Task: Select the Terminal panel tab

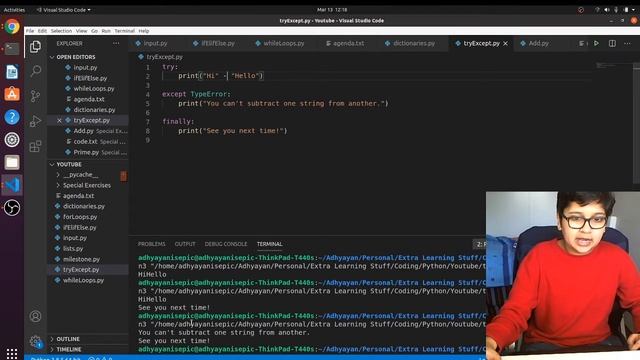Action: 269,244
